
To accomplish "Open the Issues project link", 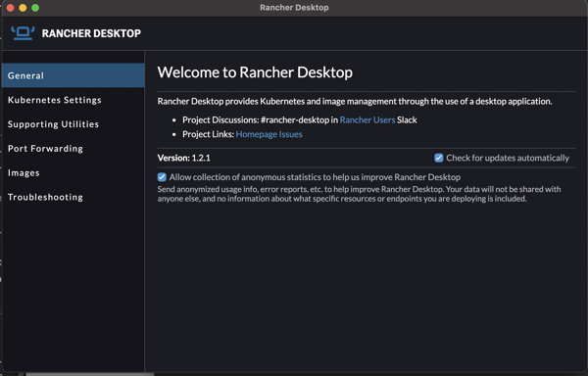I will point(291,134).
